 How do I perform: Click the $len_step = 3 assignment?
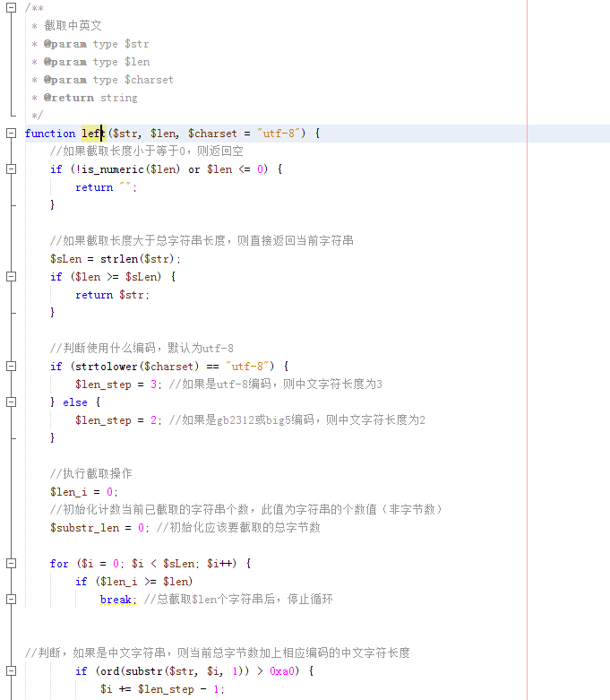119,385
